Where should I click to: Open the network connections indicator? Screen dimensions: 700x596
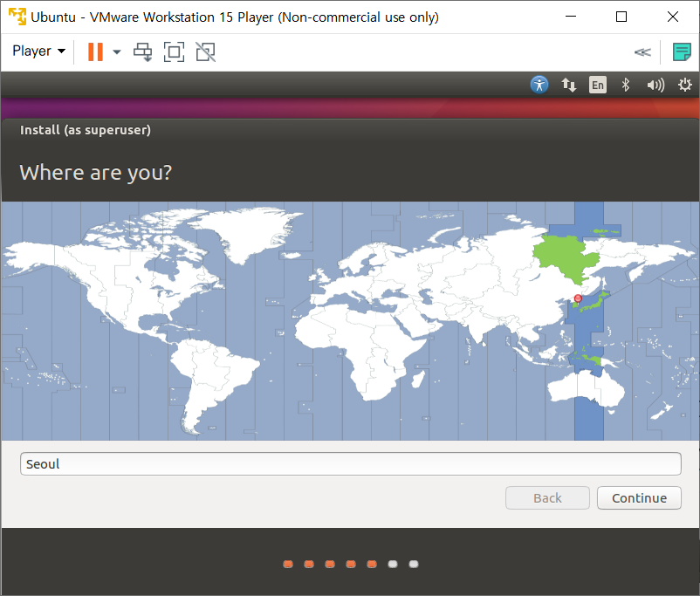pos(568,85)
